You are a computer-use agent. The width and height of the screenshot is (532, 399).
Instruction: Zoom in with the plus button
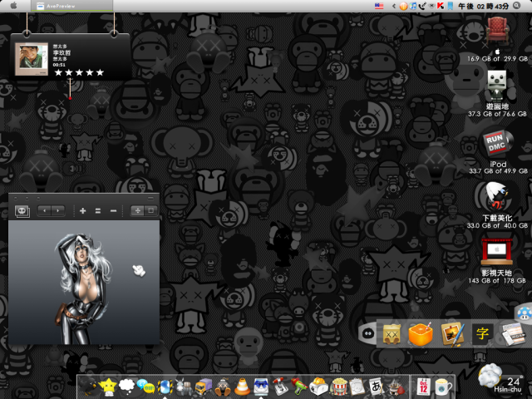(x=82, y=211)
